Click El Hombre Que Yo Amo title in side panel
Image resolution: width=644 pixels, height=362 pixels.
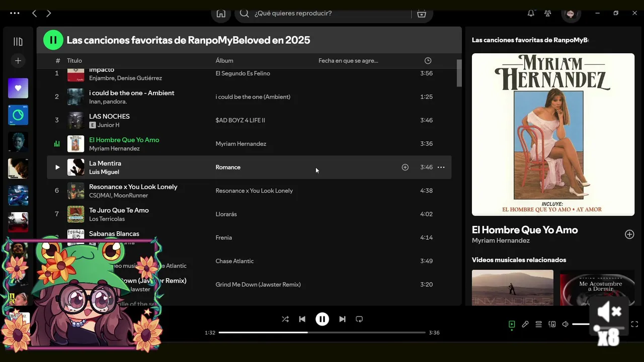pos(525,230)
